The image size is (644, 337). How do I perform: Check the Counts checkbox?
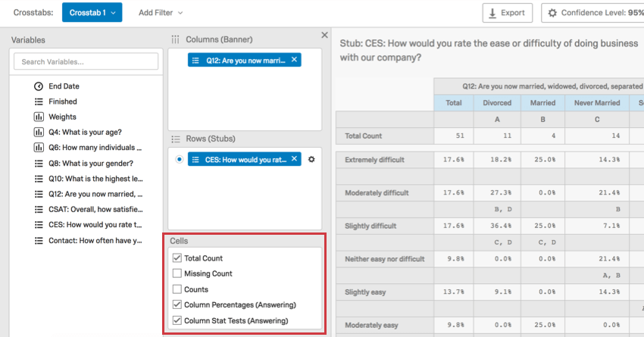point(177,289)
